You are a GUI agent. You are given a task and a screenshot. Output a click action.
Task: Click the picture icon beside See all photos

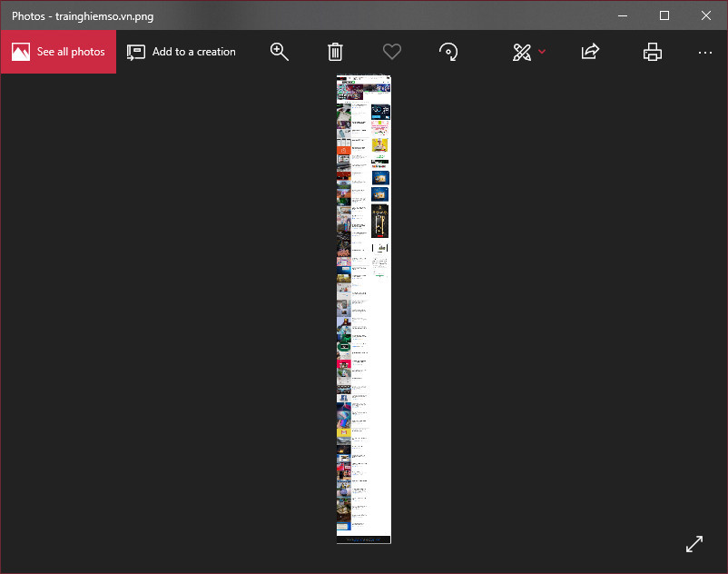(x=21, y=52)
